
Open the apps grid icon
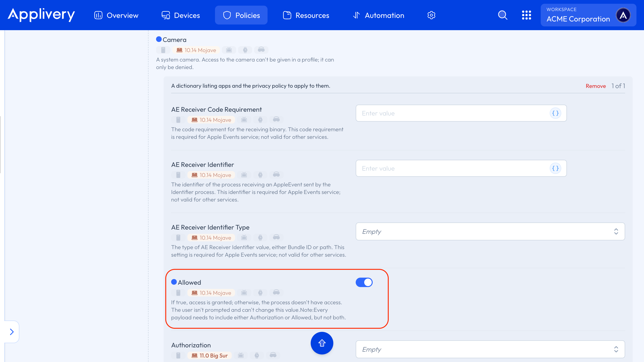(x=526, y=15)
